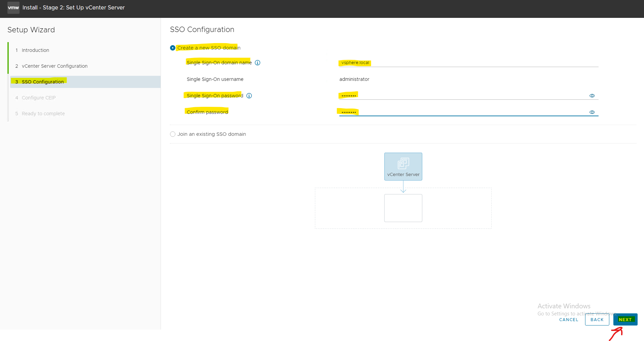The height and width of the screenshot is (341, 644).
Task: Reveal Confirm password using eye icon
Action: 592,112
